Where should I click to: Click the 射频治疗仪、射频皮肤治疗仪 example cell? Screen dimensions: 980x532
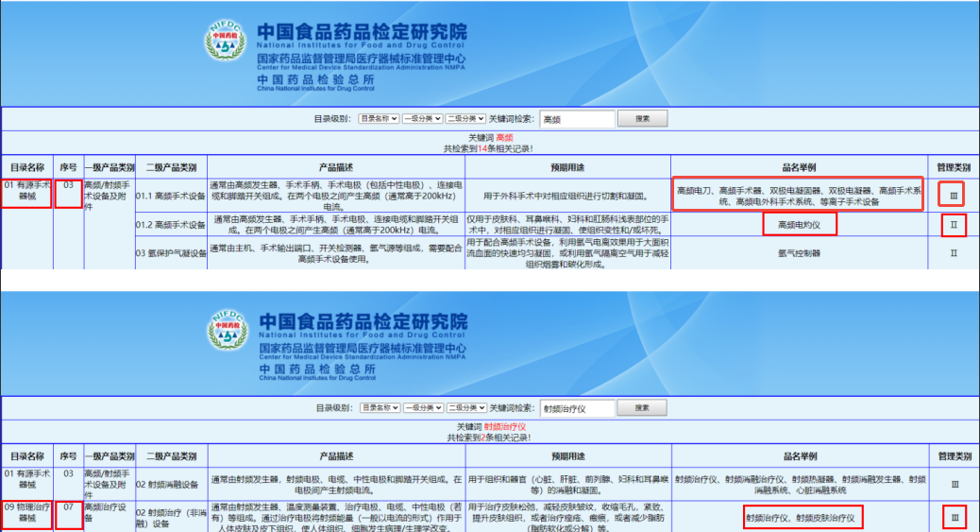[799, 518]
